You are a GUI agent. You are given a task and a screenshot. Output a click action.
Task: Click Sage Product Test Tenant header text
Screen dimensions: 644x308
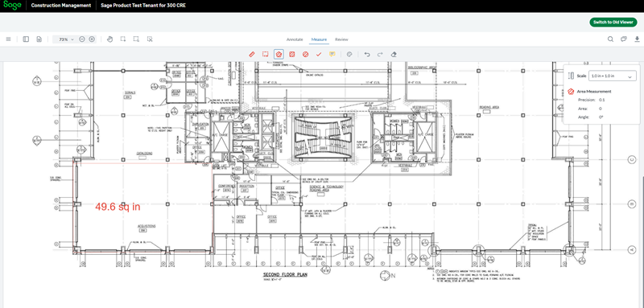pos(143,6)
